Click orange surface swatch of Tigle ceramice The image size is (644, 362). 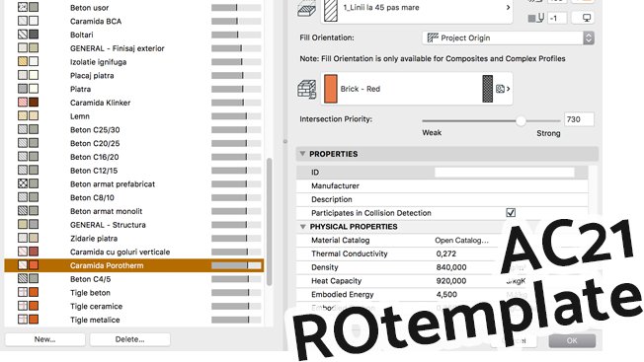[x=34, y=306]
